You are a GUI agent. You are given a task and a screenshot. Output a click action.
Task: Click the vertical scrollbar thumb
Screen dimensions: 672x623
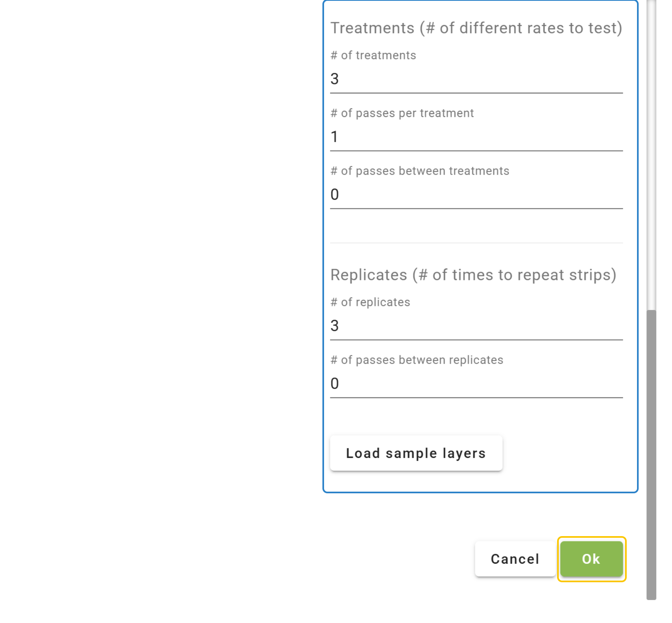pos(651,453)
